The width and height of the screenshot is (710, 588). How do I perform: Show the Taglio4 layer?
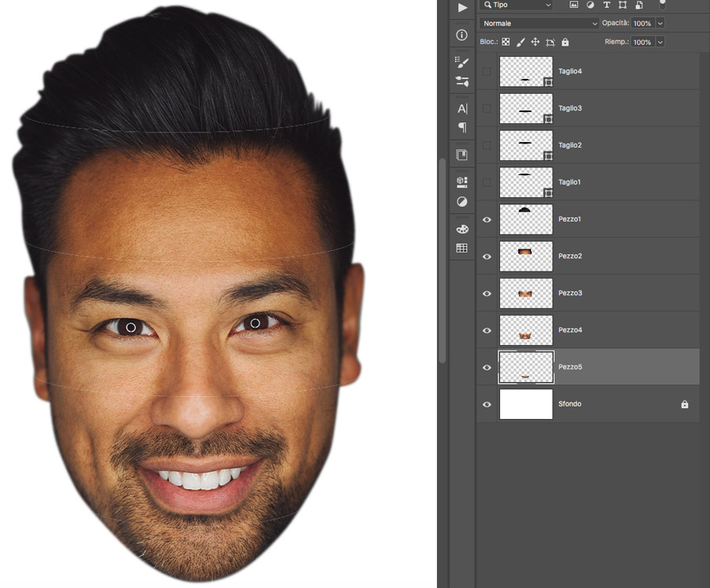click(x=487, y=71)
